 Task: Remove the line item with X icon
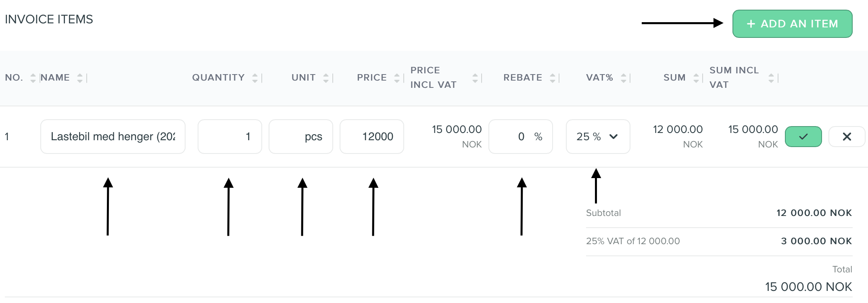pos(847,137)
